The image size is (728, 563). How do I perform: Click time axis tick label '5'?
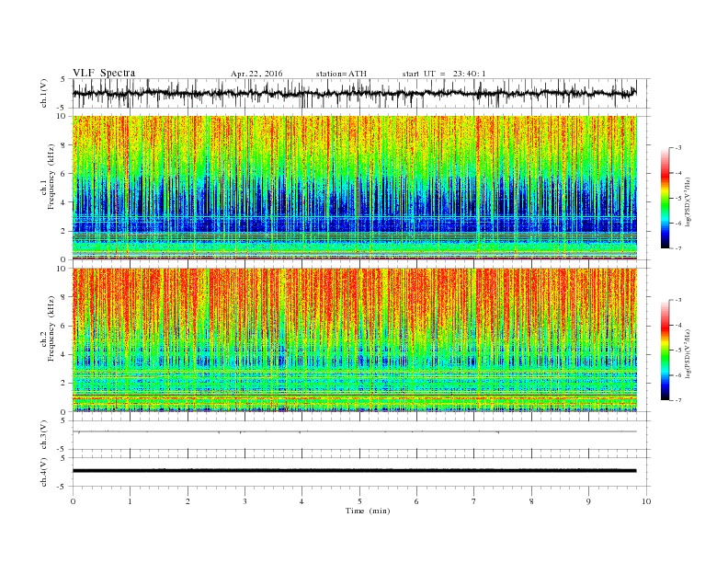point(359,501)
